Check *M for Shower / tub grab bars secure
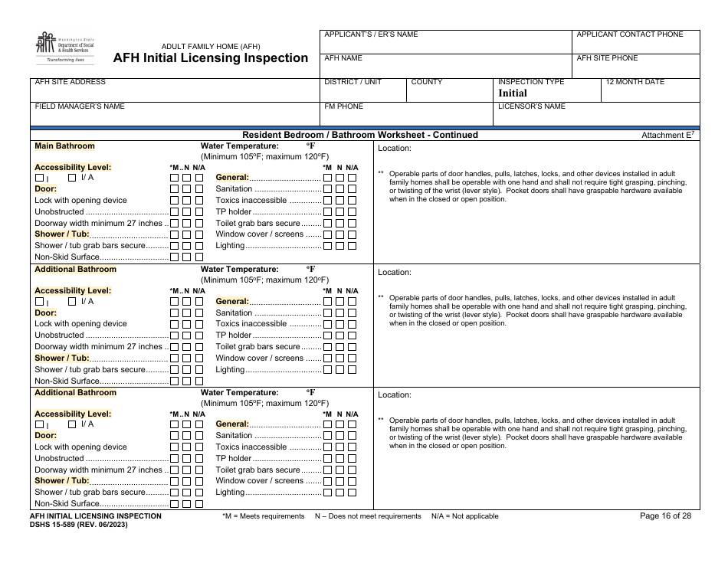 172,247
